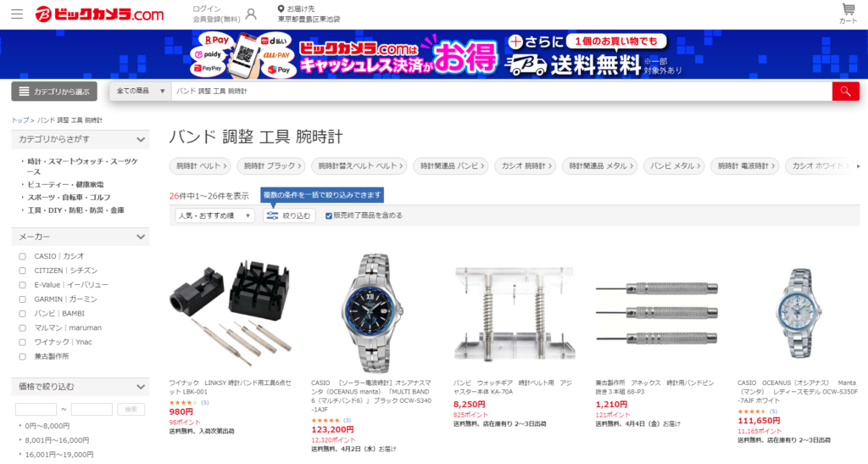Click the BicCamera.com logo
The height and width of the screenshot is (464, 868).
coord(100,14)
